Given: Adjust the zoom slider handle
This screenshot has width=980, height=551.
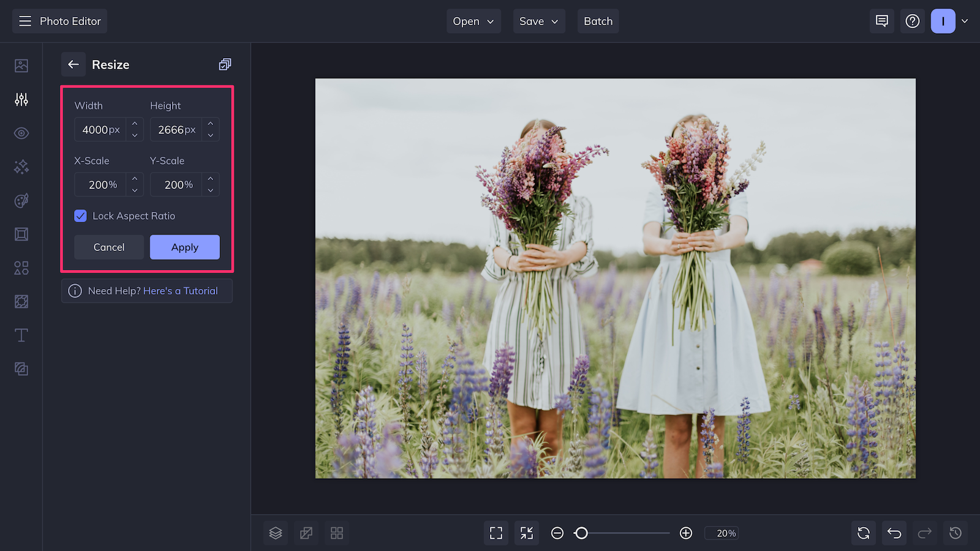Looking at the screenshot, I should click(x=581, y=533).
